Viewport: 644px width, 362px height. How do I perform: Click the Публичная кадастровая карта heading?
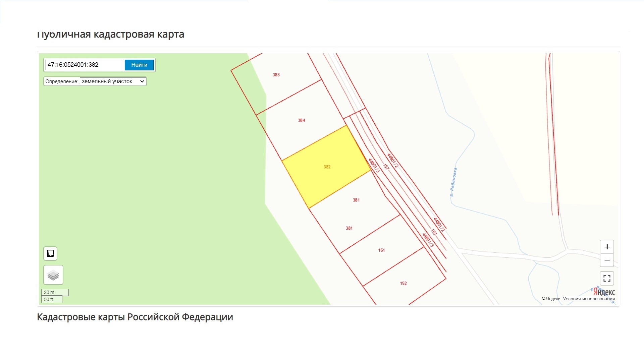pyautogui.click(x=110, y=34)
